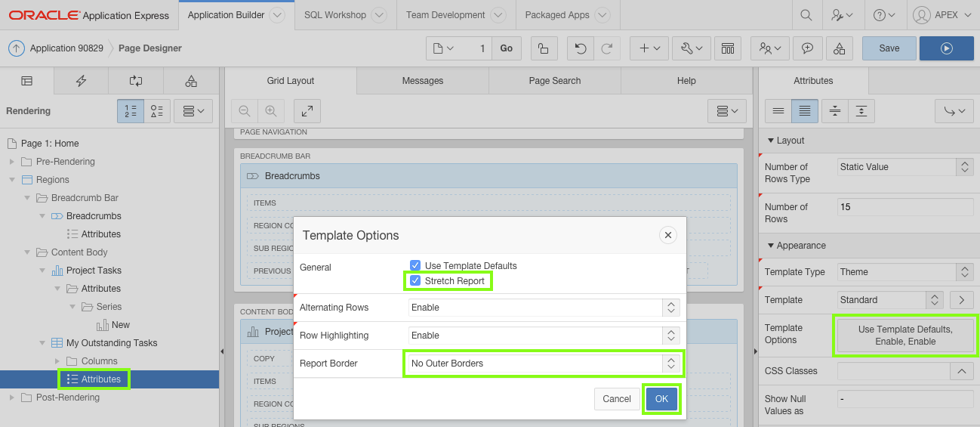Viewport: 980px width, 427px height.
Task: Toggle the Use Template Defaults checkbox
Action: click(x=415, y=266)
